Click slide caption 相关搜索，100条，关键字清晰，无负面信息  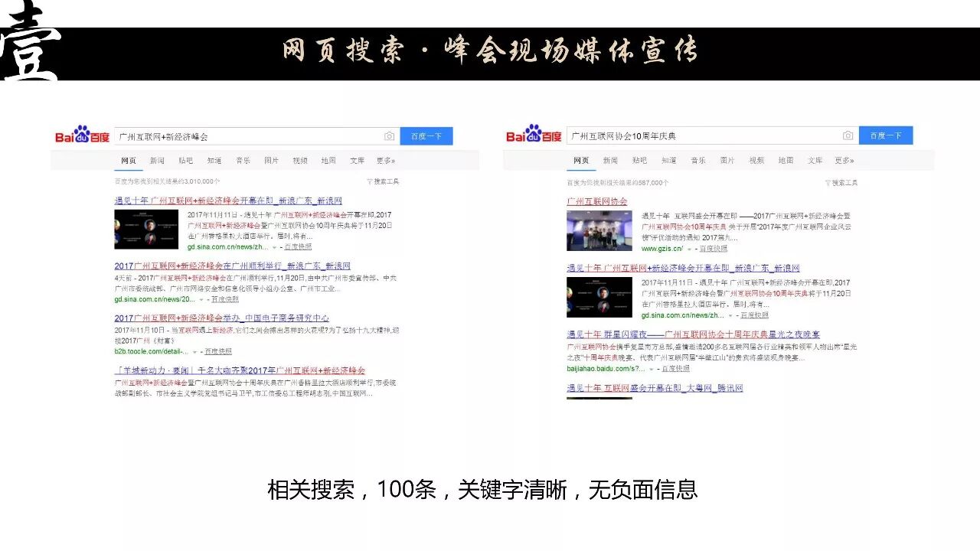pyautogui.click(x=482, y=490)
